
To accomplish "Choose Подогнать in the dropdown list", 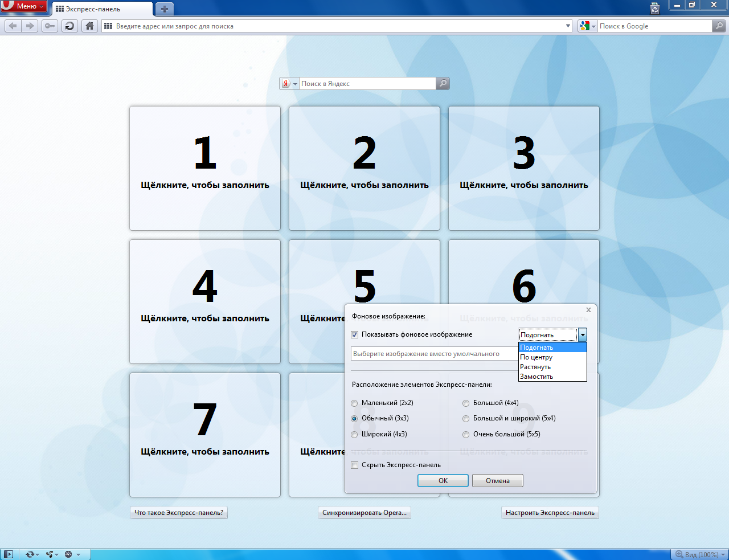I will (x=552, y=348).
